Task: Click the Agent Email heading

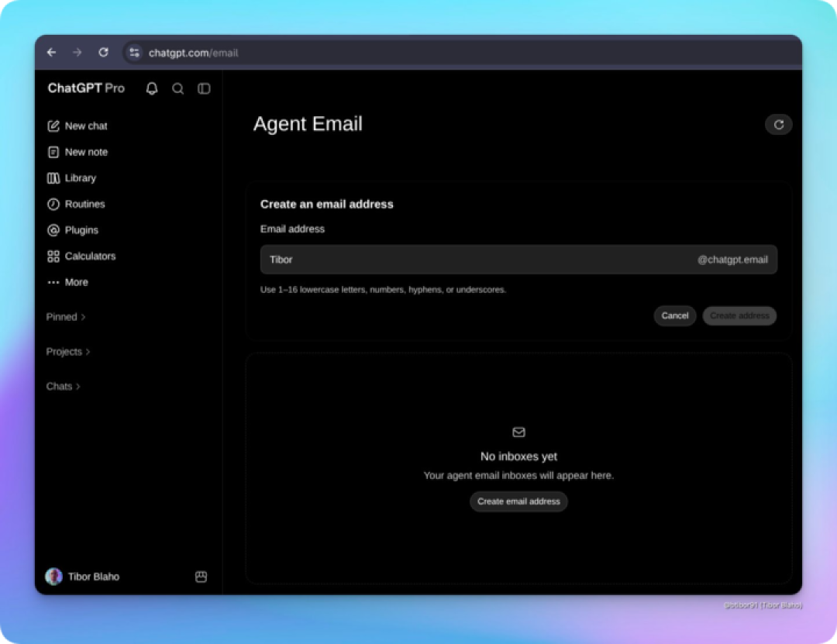Action: click(308, 124)
